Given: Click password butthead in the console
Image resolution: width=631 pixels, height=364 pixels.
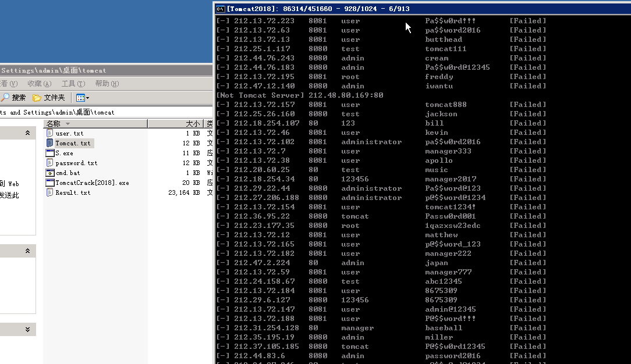Looking at the screenshot, I should pyautogui.click(x=444, y=40).
